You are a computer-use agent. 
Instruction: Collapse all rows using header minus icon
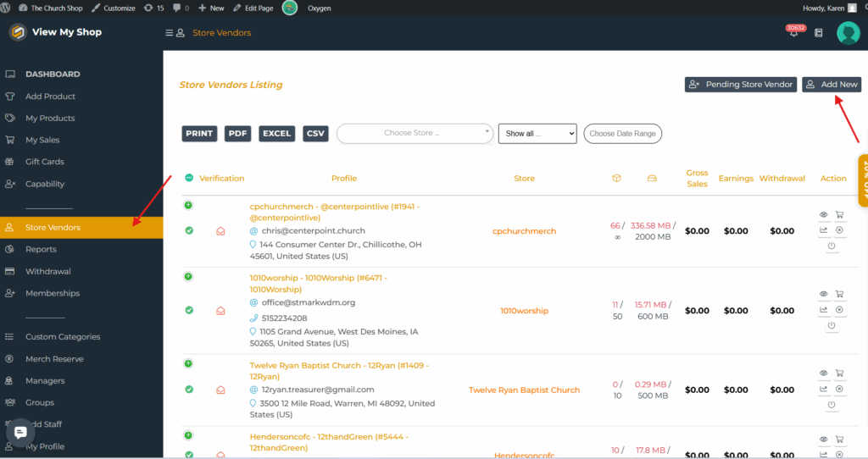189,178
